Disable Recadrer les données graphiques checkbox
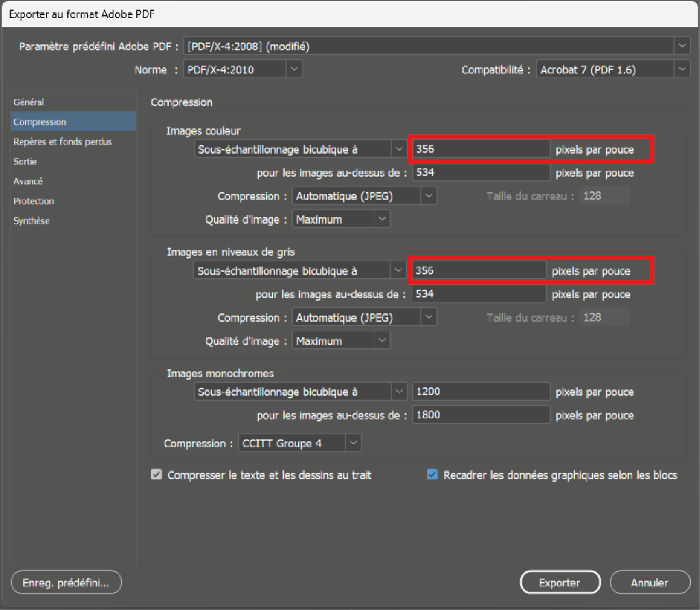The height and width of the screenshot is (610, 700). pos(433,475)
